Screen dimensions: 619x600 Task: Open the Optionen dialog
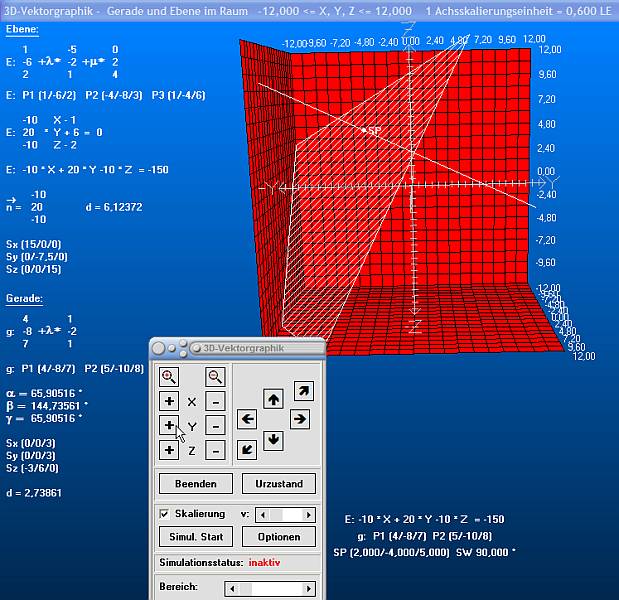click(279, 537)
